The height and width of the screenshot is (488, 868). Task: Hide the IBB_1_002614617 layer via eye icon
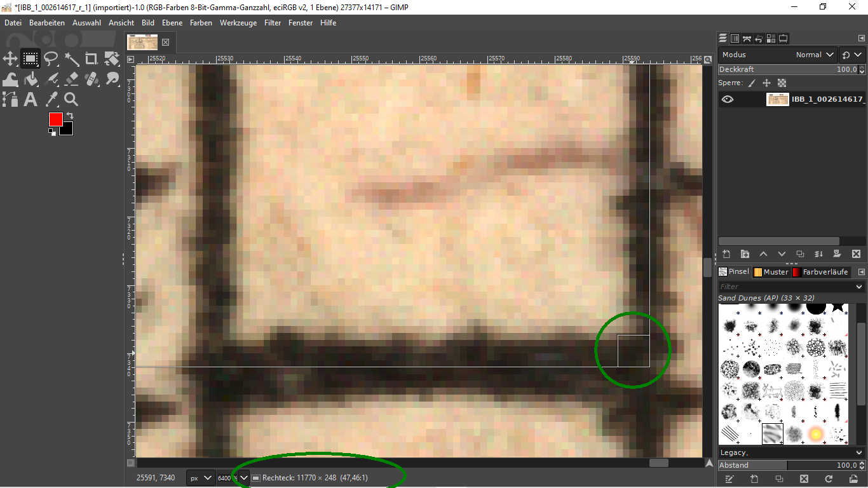pyautogui.click(x=728, y=99)
